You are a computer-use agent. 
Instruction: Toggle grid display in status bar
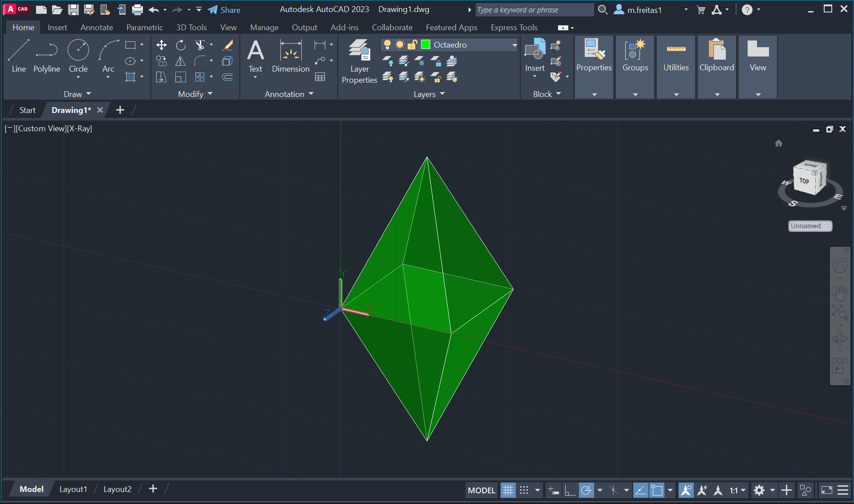point(508,490)
